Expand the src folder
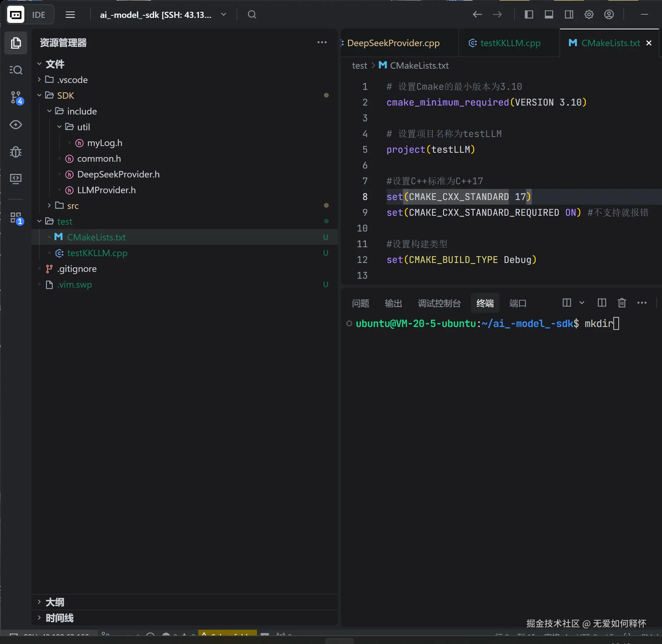This screenshot has width=662, height=644. 73,206
